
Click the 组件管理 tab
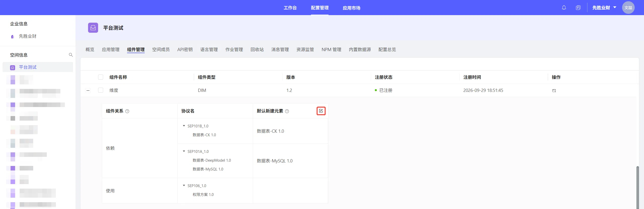136,50
